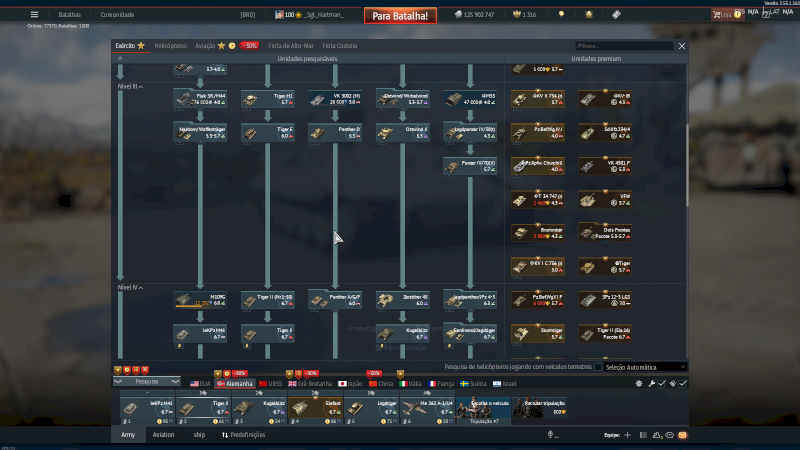800x450 pixels.
Task: Click the silver lions balance 125 902 747
Action: point(474,15)
